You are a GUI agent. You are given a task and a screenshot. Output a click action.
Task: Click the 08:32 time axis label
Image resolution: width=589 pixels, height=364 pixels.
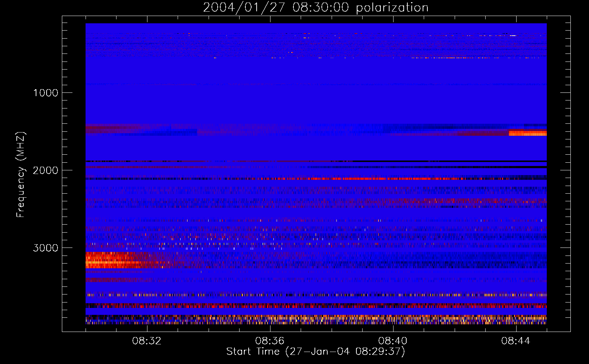[x=147, y=341]
